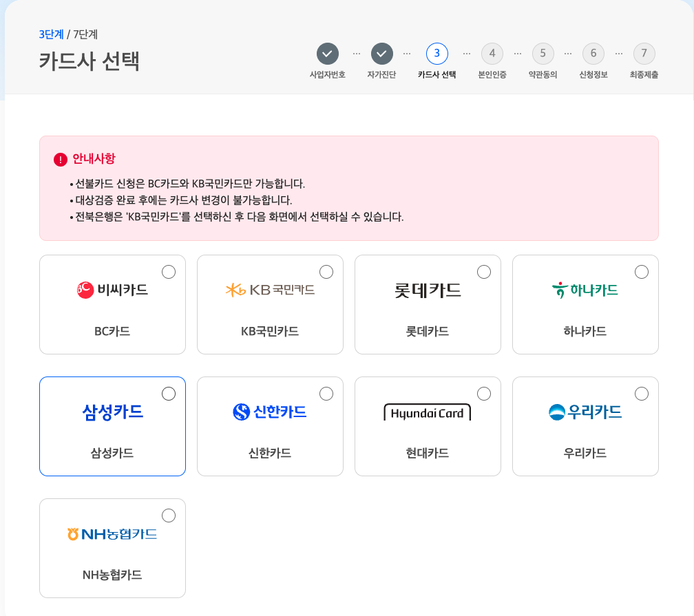Click the 롯데카드 caption text
Viewport: 694px width, 616px height.
pos(428,332)
